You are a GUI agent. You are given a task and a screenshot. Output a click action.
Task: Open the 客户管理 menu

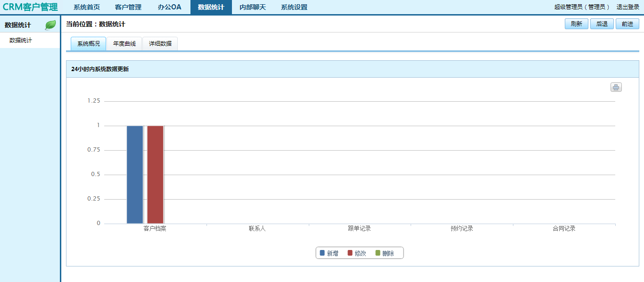point(128,7)
